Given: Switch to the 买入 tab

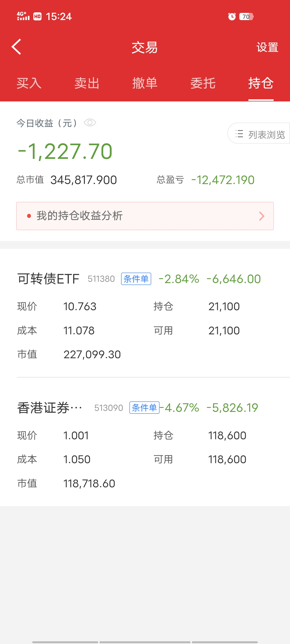Looking at the screenshot, I should tap(29, 83).
